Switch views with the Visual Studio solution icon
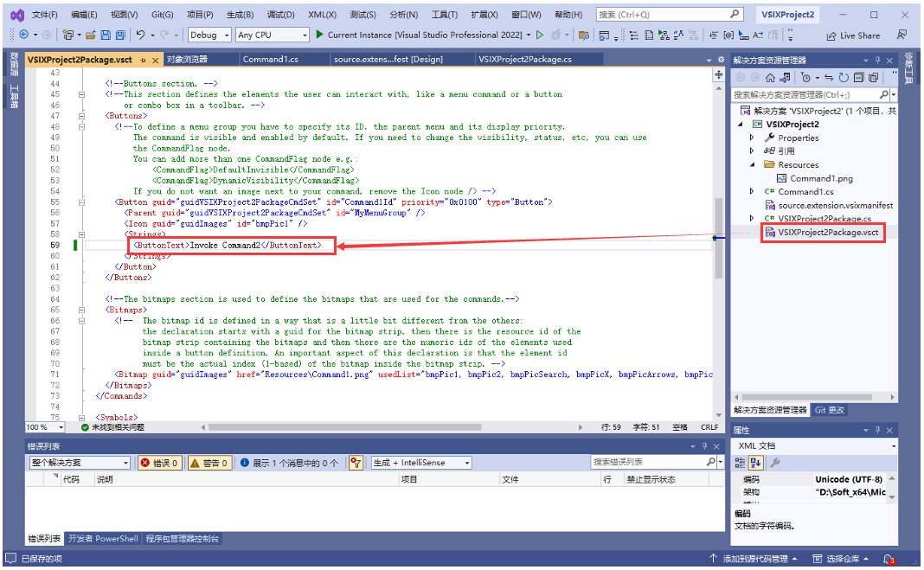Screen dimensions: 924x570 785,78
